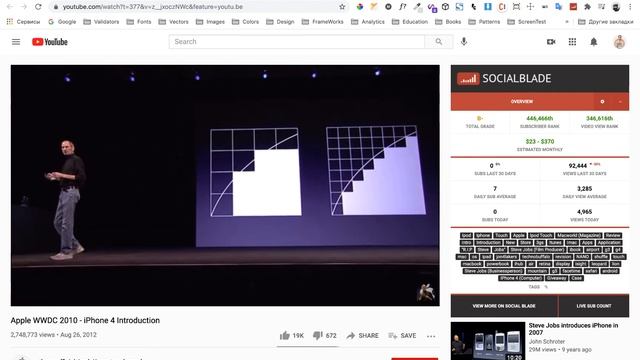This screenshot has width=640, height=360.
Task: Click the Steve Jobs (Businessperson) tag
Action: pos(493,271)
